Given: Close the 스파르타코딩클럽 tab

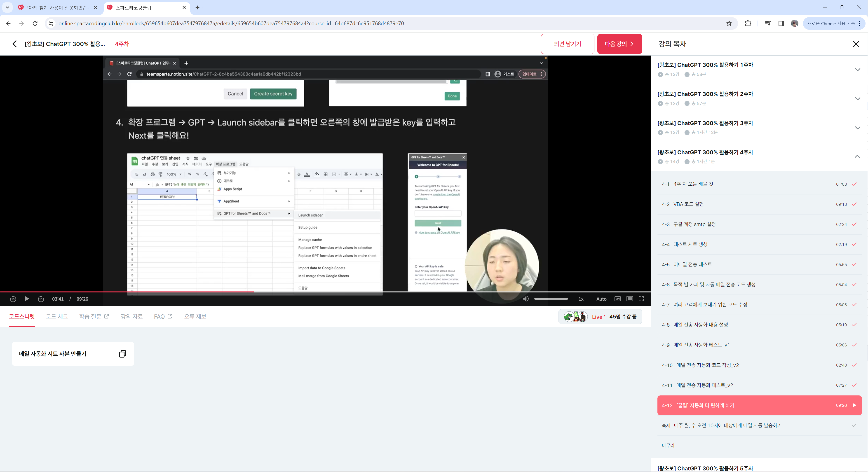Looking at the screenshot, I should tap(184, 8).
